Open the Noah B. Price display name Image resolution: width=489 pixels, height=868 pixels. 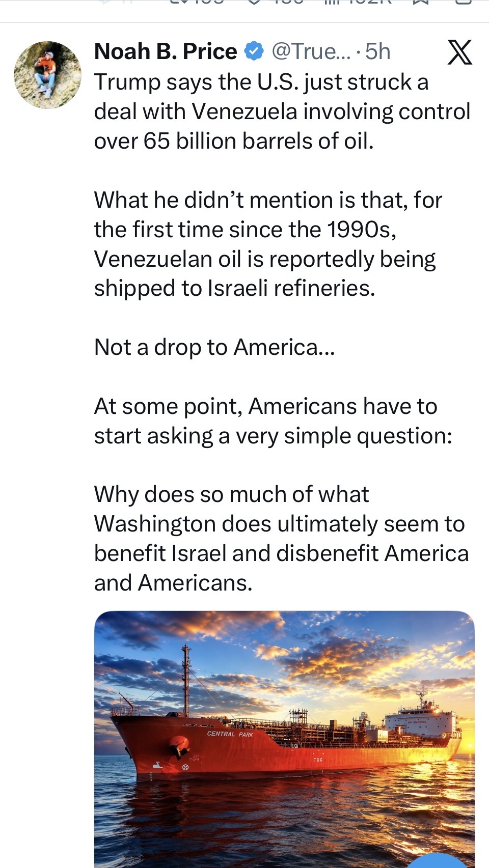click(166, 51)
